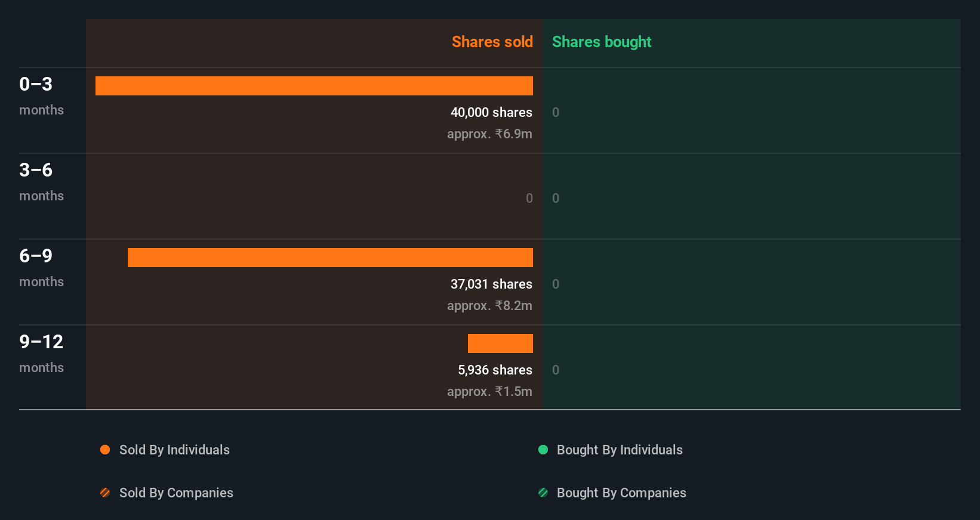The width and height of the screenshot is (980, 520).
Task: Select the Sold By Individuals legend label
Action: click(x=174, y=450)
